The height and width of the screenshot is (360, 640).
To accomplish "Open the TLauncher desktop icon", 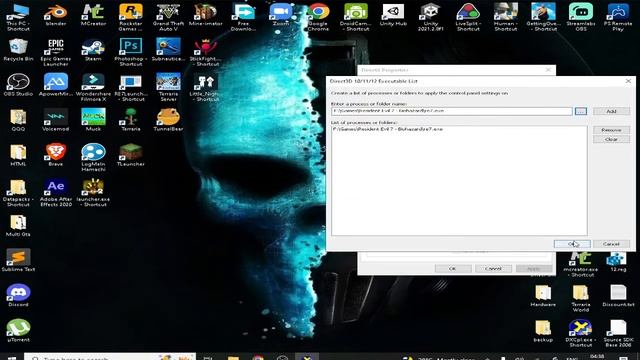I will pos(131,155).
